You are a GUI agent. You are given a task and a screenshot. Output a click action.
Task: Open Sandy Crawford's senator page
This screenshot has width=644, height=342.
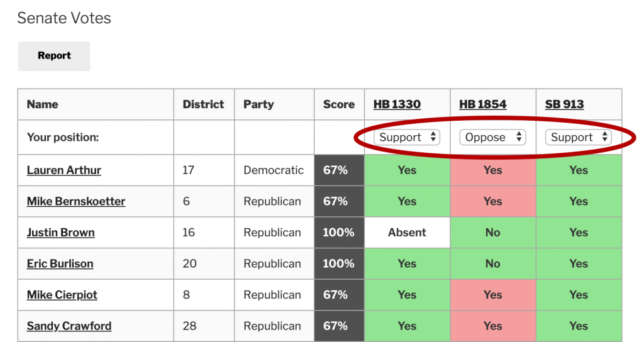(x=69, y=326)
